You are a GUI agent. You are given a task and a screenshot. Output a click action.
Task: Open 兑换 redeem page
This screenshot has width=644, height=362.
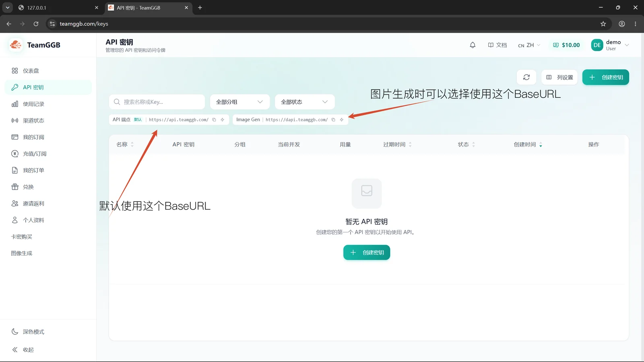(48, 187)
